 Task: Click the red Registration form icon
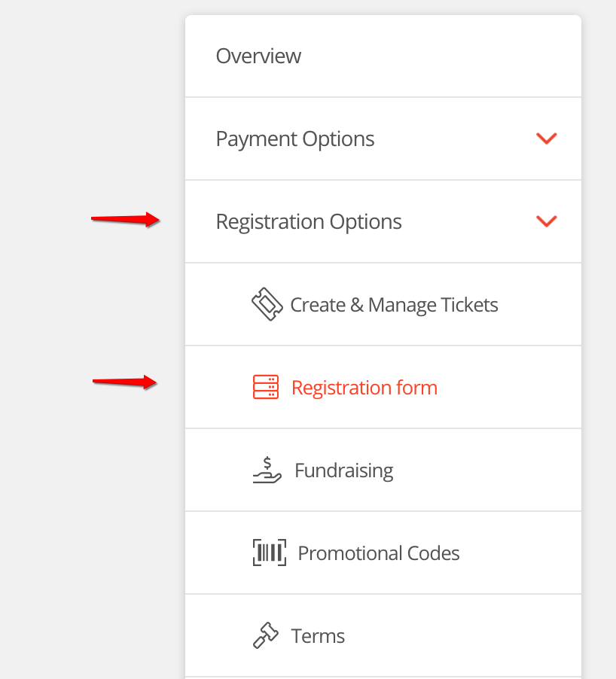pyautogui.click(x=265, y=387)
